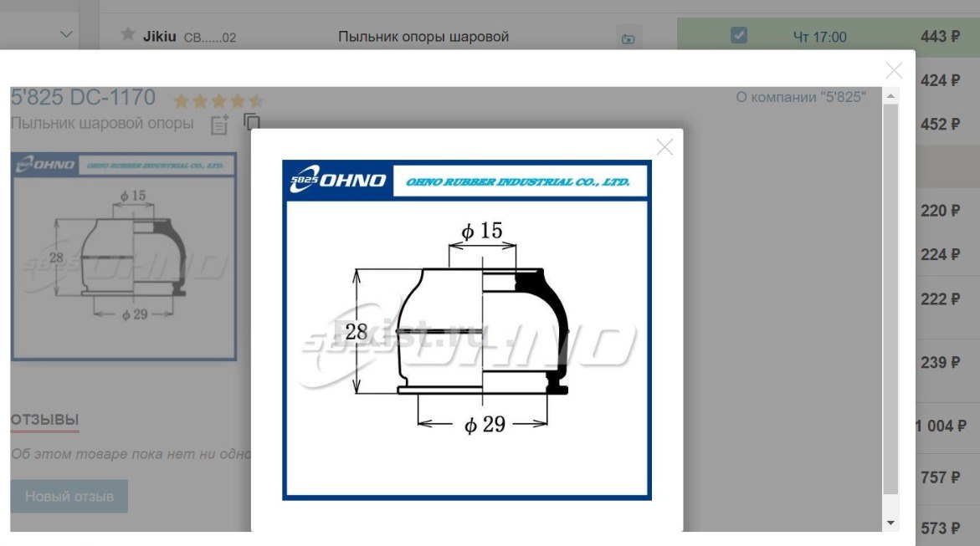Click the copy icon next to product description

point(250,122)
